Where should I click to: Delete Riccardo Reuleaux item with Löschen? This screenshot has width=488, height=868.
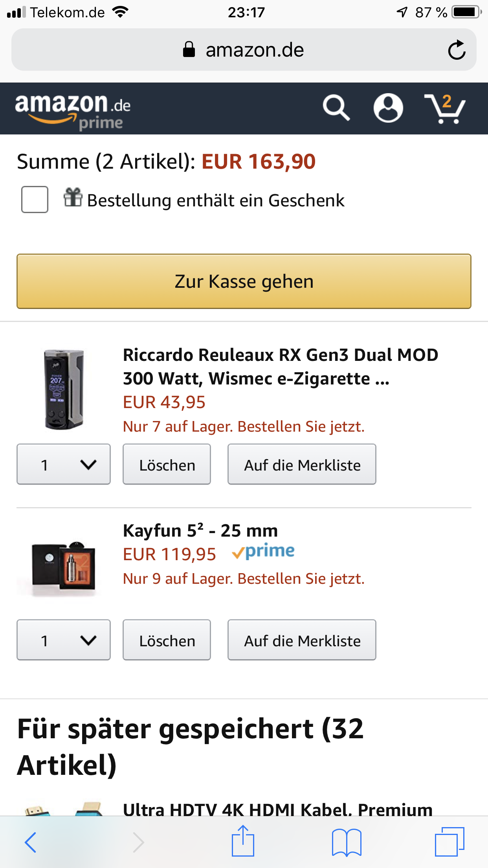click(167, 464)
